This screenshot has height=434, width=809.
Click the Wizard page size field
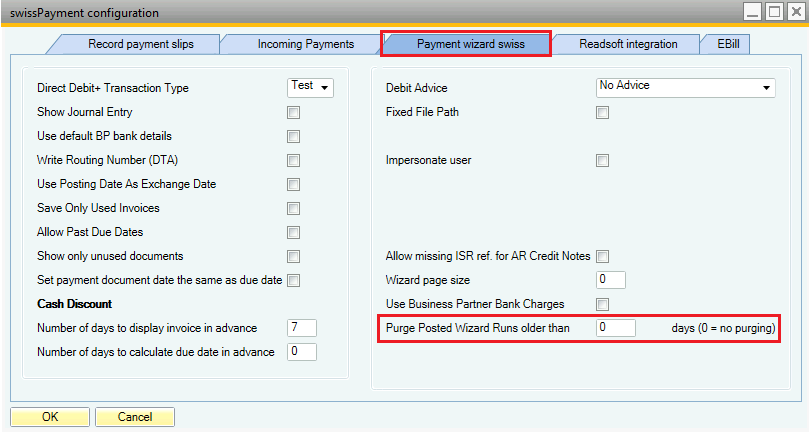click(611, 280)
